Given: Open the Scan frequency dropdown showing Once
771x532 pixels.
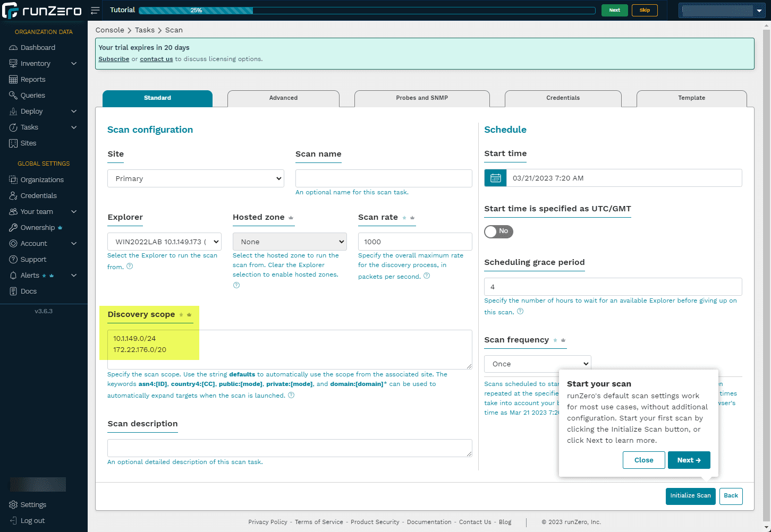Looking at the screenshot, I should (x=538, y=364).
